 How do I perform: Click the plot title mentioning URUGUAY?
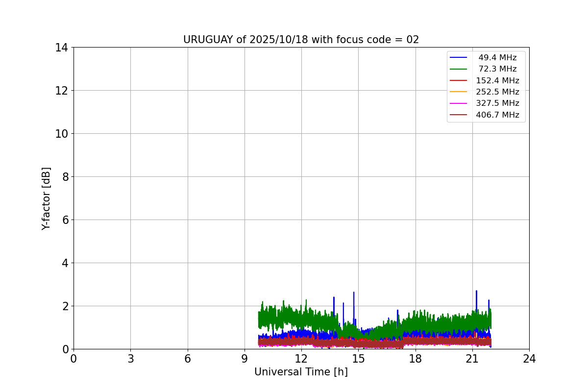pos(301,40)
